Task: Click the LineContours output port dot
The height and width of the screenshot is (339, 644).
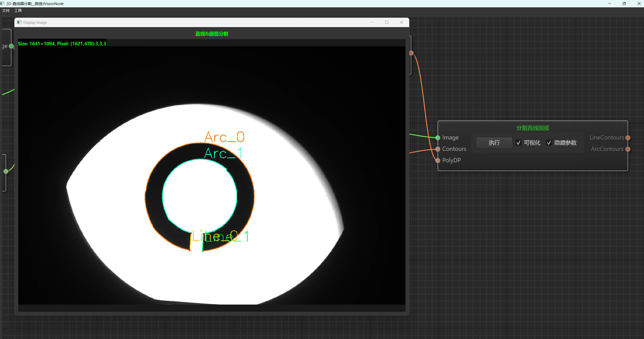Action: [628, 138]
